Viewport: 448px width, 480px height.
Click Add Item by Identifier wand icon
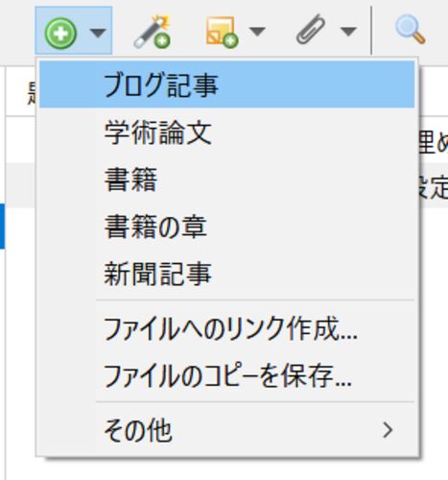coord(153,33)
